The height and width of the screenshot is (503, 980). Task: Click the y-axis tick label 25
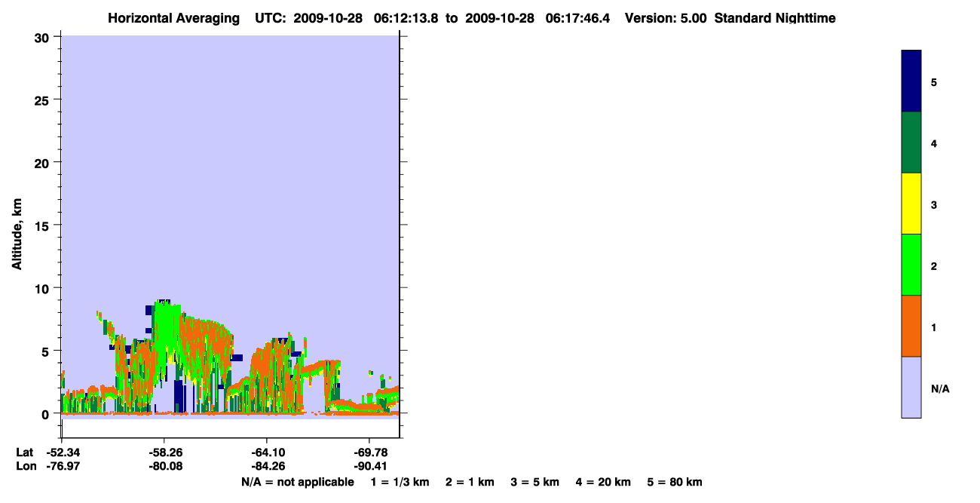click(x=44, y=100)
